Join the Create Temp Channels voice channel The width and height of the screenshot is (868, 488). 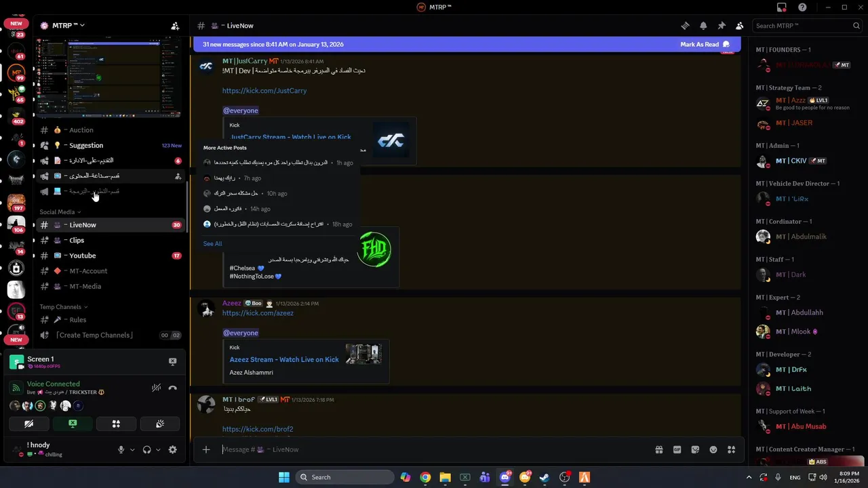tap(111, 335)
